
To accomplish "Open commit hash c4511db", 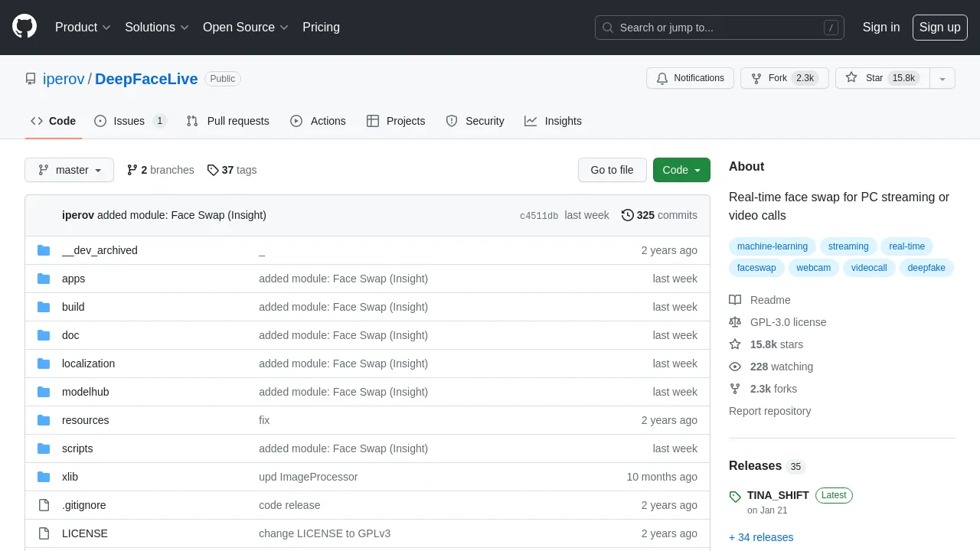I will coord(539,216).
